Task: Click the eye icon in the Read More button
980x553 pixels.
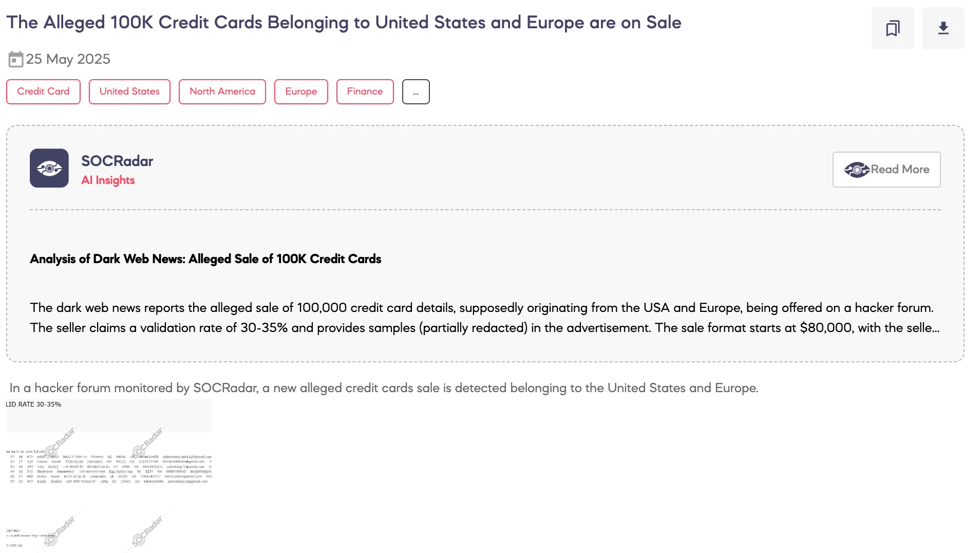Action: coord(857,170)
